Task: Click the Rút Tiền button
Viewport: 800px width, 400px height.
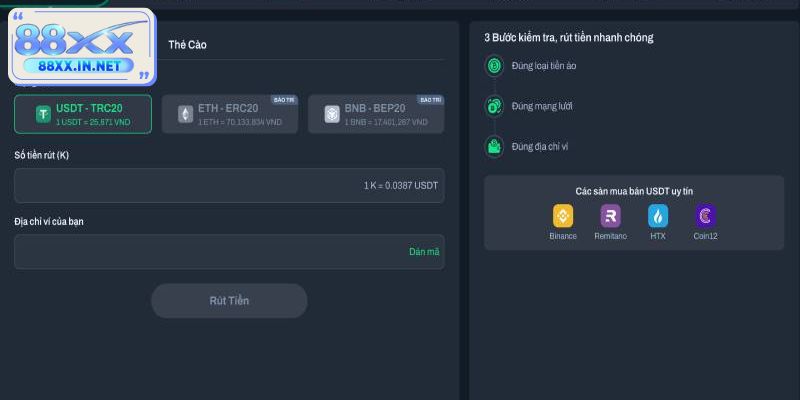Action: coord(229,301)
